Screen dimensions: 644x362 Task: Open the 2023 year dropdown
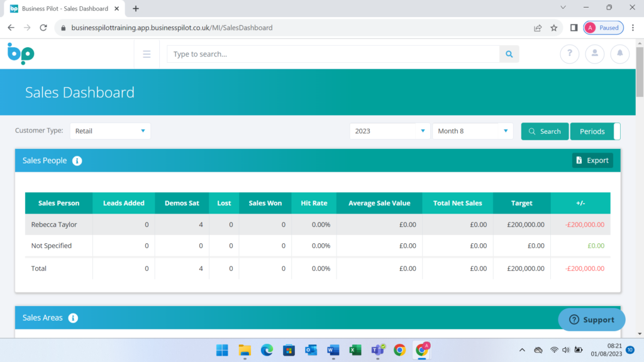(390, 131)
